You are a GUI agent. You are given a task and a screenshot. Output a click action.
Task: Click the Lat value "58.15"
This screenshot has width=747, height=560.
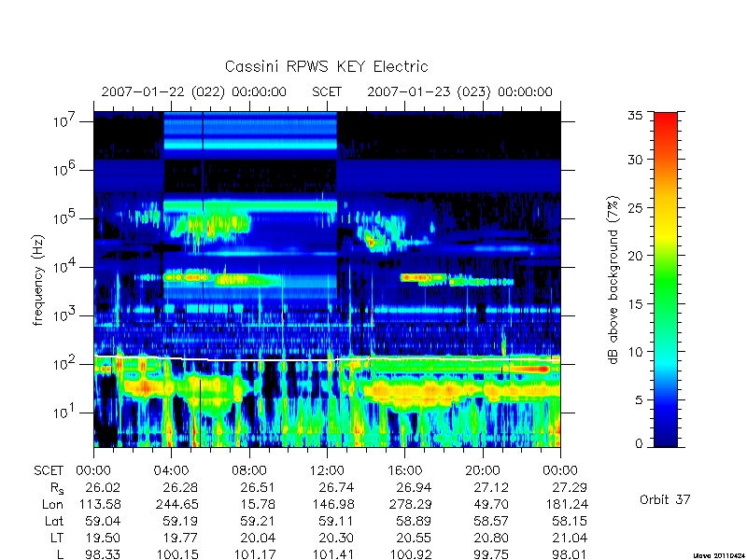pyautogui.click(x=569, y=522)
